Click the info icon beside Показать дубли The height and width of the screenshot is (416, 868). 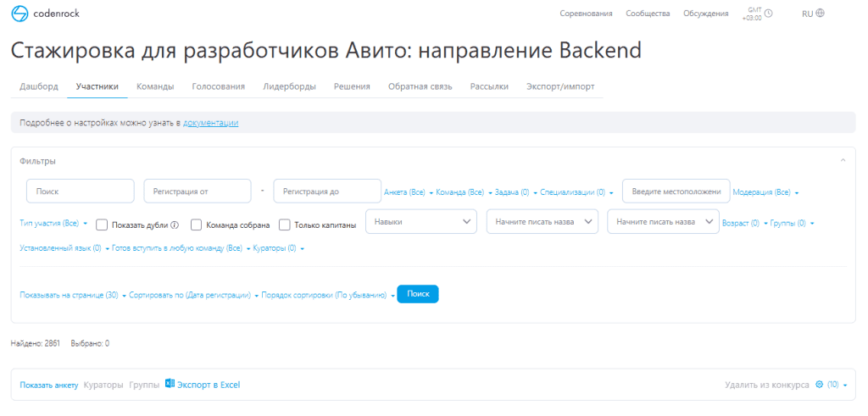pyautogui.click(x=175, y=225)
